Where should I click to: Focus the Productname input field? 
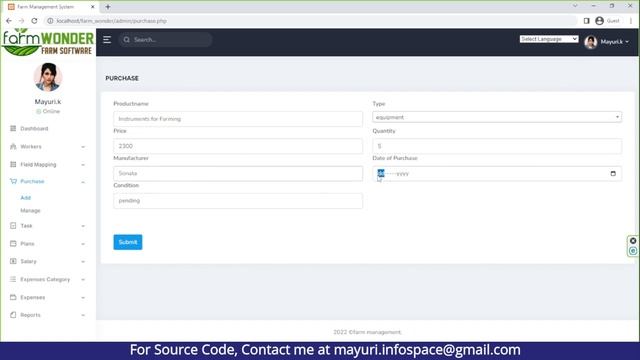point(238,119)
